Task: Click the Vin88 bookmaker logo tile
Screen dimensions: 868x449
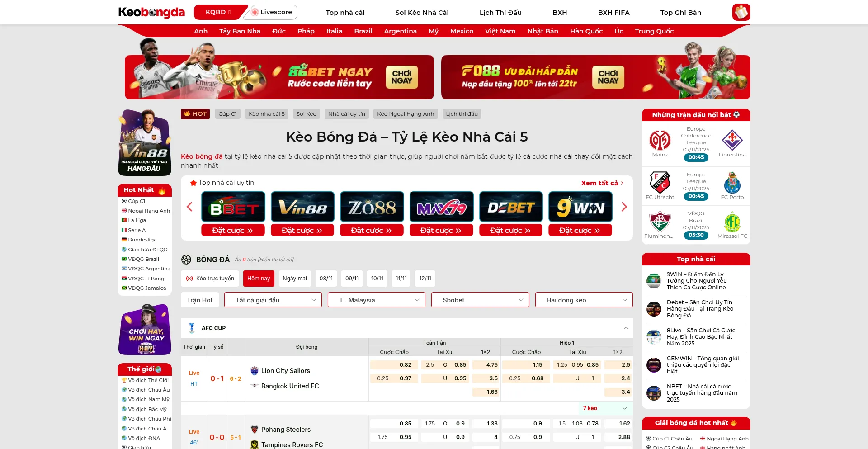Action: coord(303,207)
